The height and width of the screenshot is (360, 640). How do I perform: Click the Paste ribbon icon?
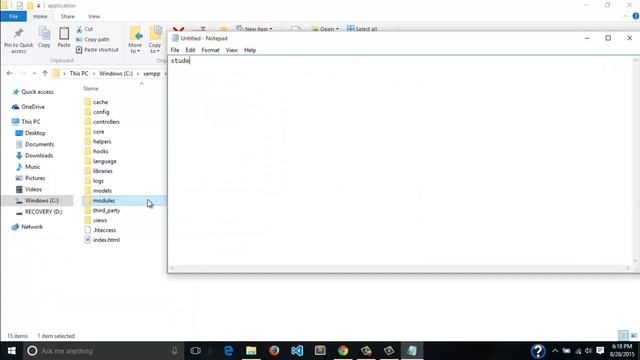click(64, 38)
